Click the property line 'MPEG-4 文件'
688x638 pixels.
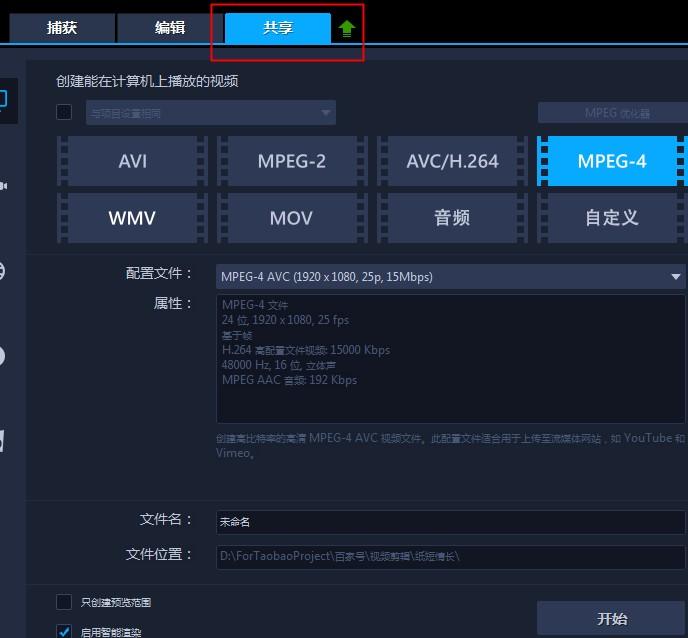tap(254, 305)
